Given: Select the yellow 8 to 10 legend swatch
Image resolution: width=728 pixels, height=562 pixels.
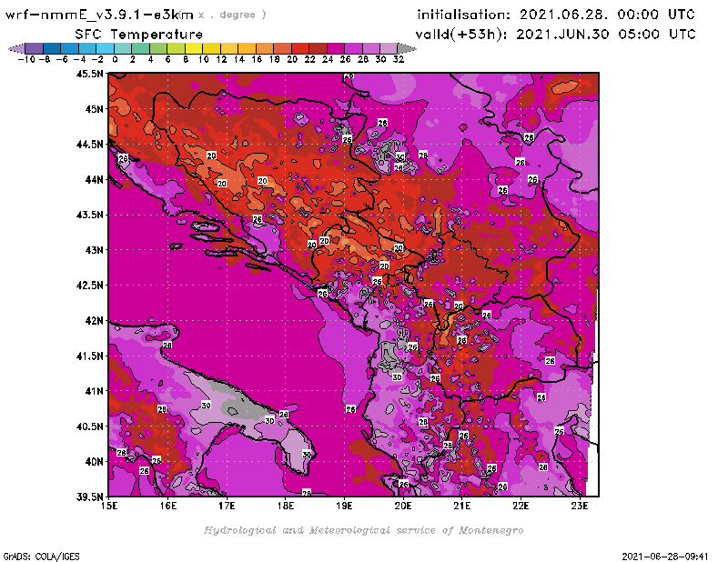Looking at the screenshot, I should click(194, 48).
